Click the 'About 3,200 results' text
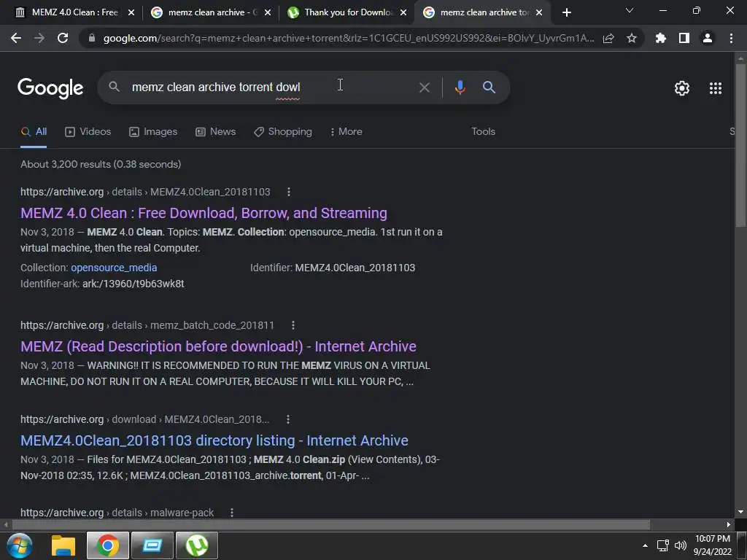Screen dimensions: 747x560 101,164
